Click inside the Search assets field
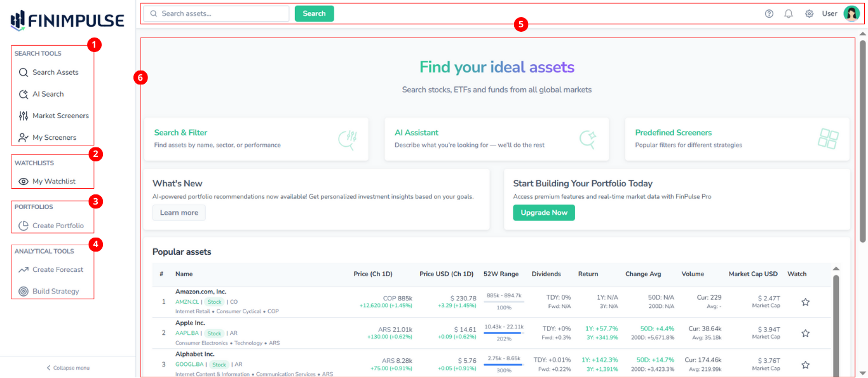Screen dimensions: 868x378 [216, 13]
